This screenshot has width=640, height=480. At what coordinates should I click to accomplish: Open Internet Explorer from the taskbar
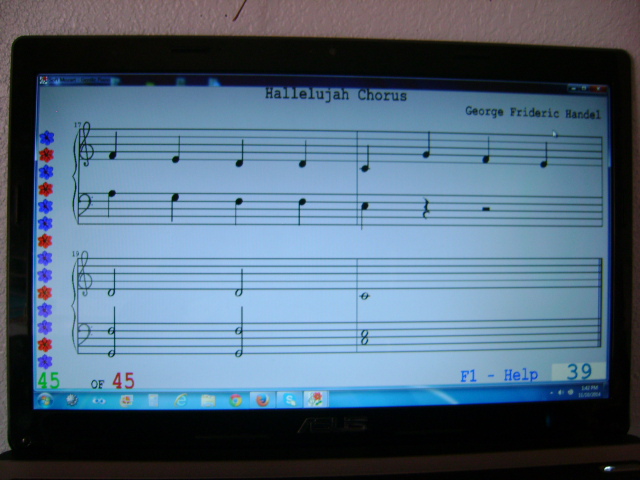[x=181, y=400]
